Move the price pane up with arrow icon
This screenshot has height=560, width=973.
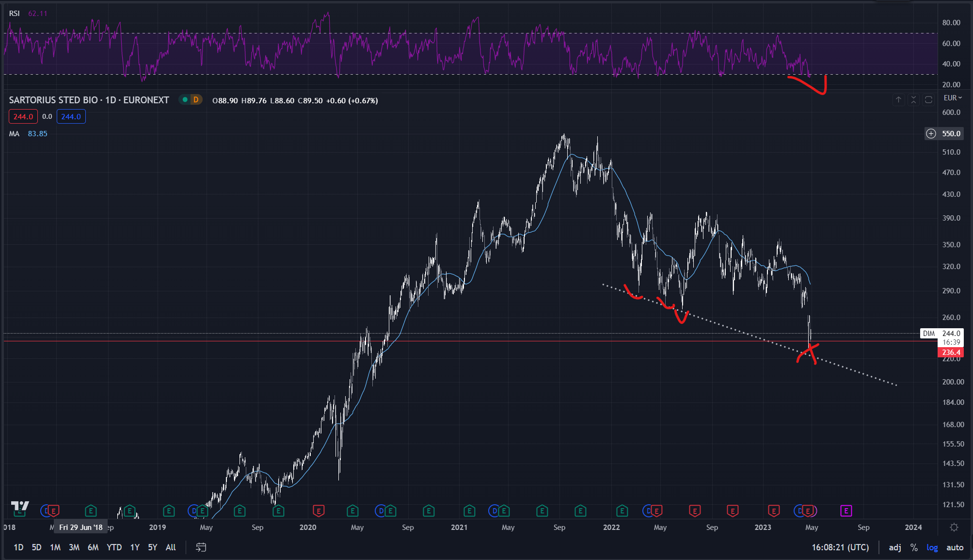pyautogui.click(x=898, y=99)
